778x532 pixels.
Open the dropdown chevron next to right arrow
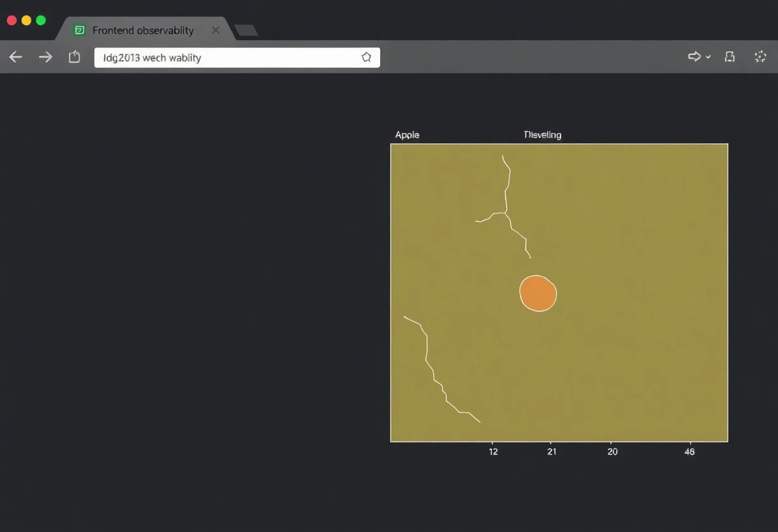[x=708, y=58]
